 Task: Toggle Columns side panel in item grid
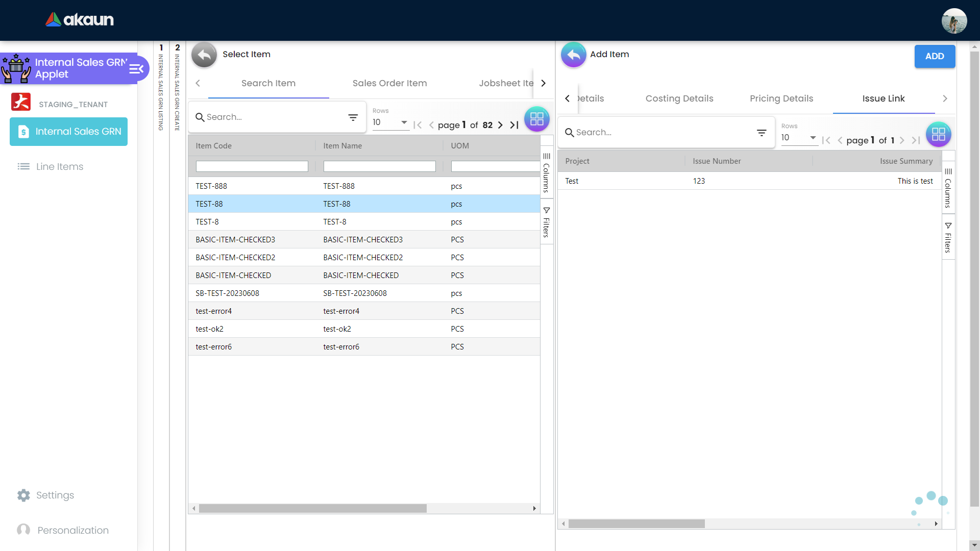click(547, 173)
